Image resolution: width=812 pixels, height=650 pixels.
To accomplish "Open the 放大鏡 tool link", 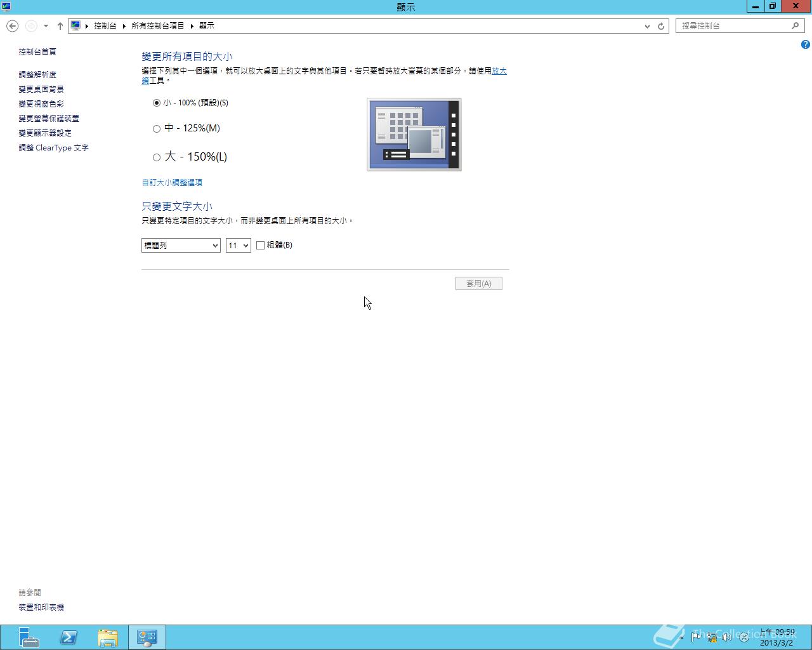I will (499, 71).
